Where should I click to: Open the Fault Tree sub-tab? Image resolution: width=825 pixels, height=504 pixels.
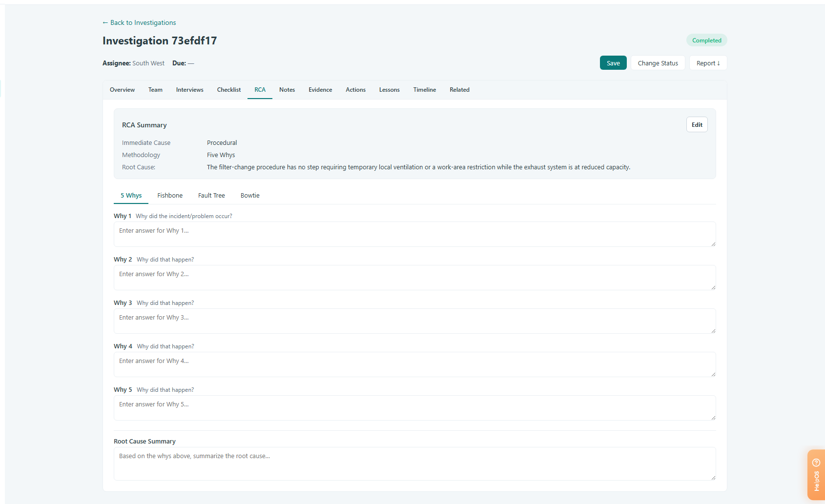[211, 195]
